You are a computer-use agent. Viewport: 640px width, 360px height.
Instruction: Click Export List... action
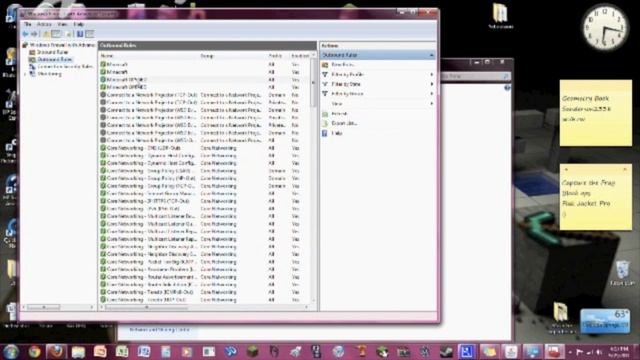tap(344, 123)
